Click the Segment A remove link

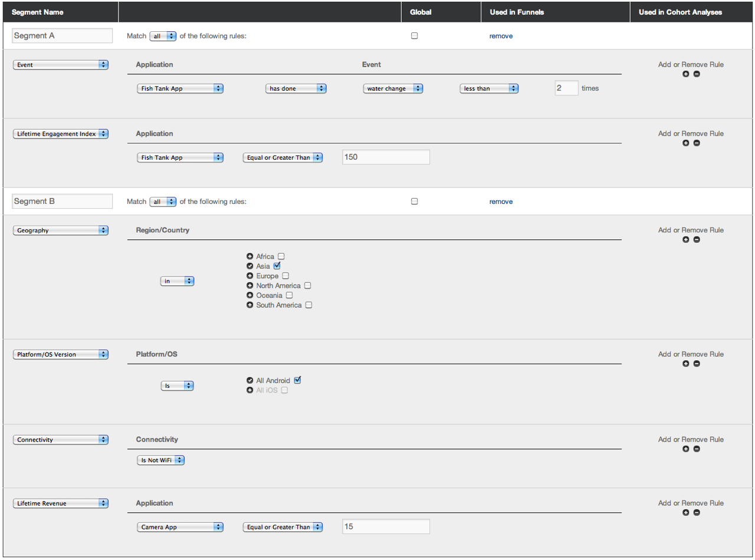(501, 36)
